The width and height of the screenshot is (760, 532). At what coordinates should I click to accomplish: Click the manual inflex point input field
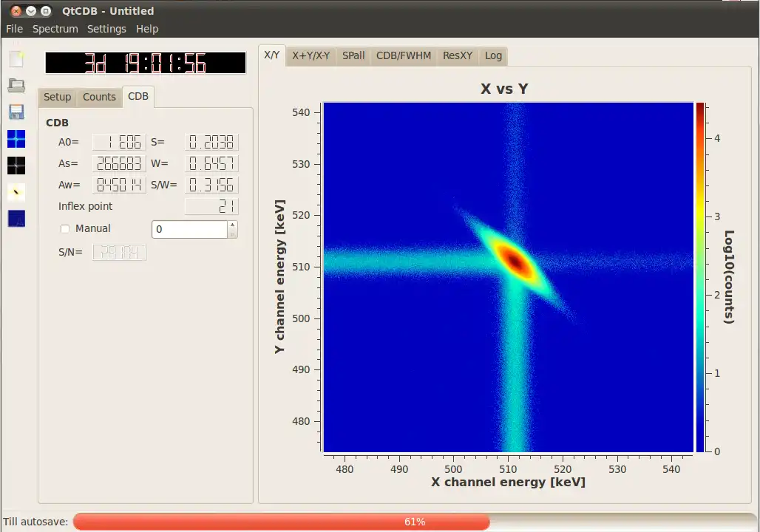click(189, 229)
